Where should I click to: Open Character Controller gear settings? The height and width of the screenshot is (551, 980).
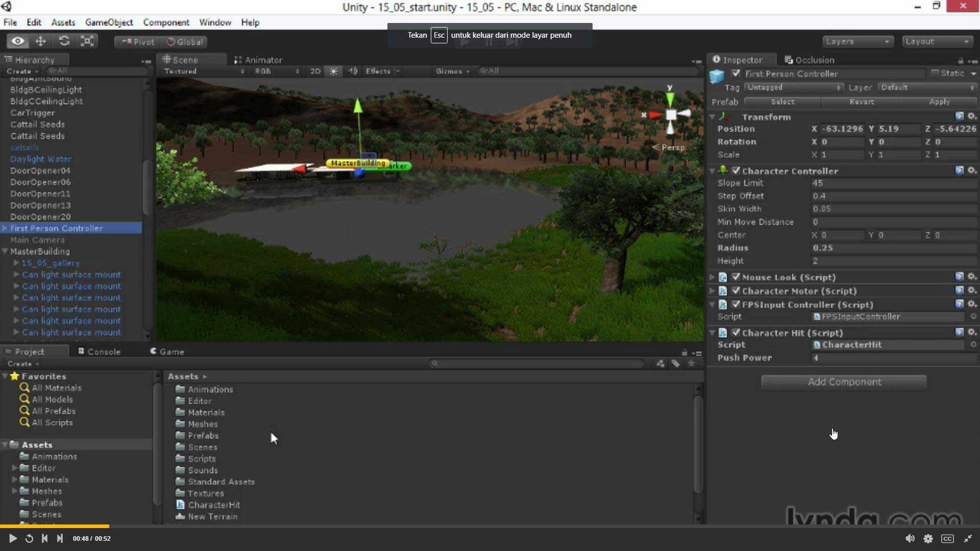coord(972,170)
